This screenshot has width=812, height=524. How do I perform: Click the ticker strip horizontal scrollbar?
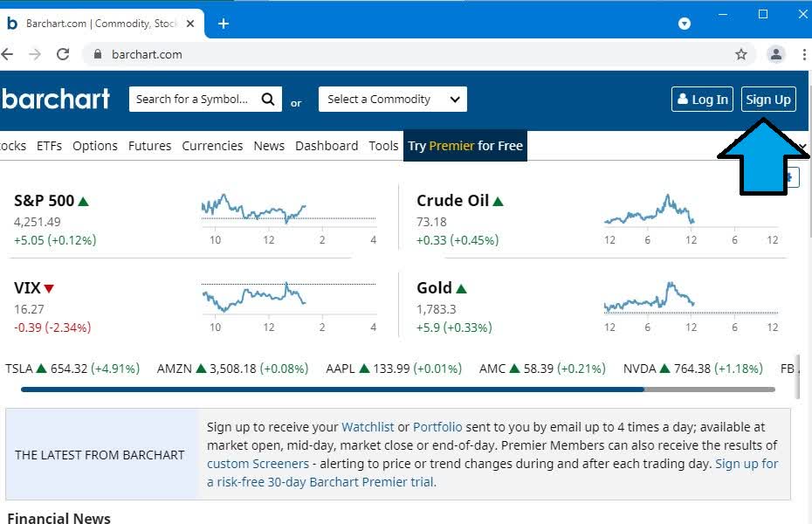[x=398, y=390]
